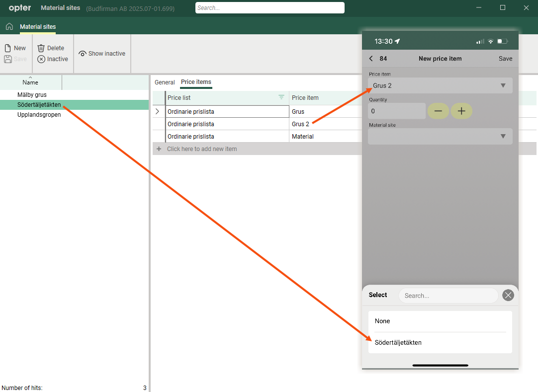Click the Home icon in tab bar
The height and width of the screenshot is (392, 538).
[x=9, y=27]
